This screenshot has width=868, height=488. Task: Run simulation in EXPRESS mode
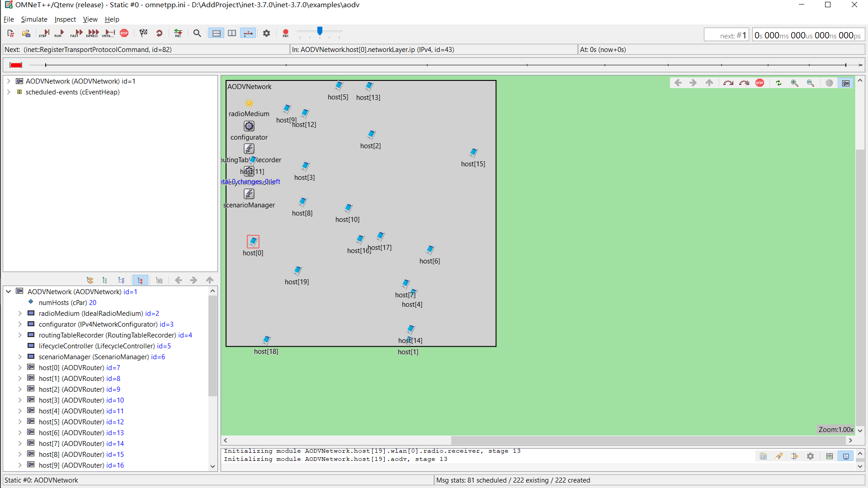[x=93, y=33]
